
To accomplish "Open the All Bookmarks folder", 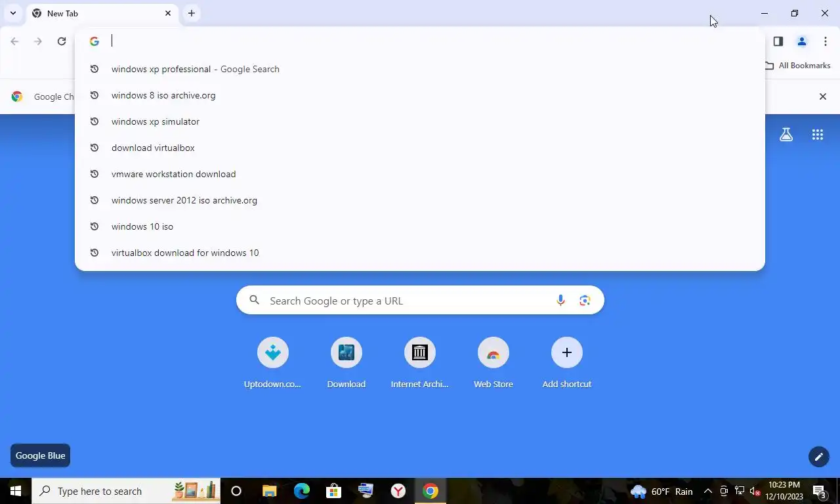I will coord(797,66).
